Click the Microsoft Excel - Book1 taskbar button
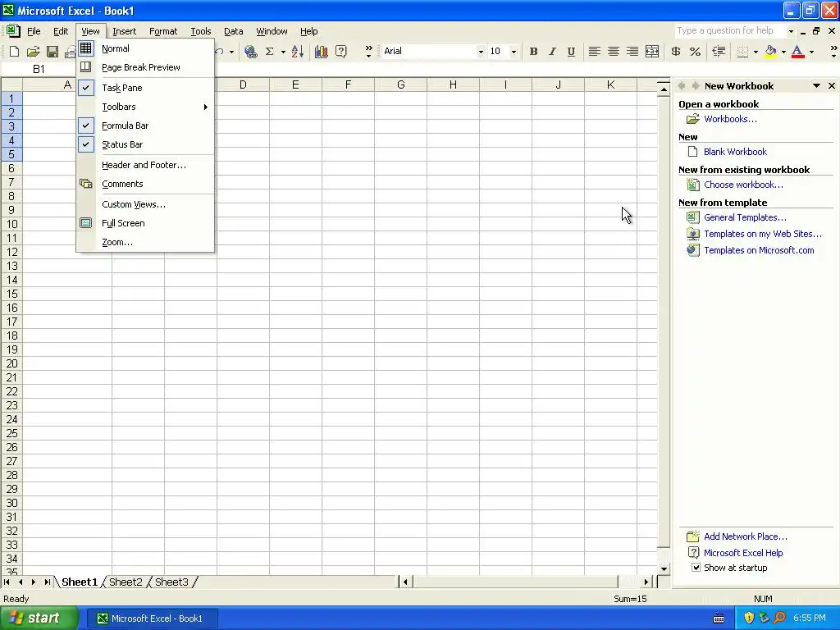This screenshot has height=630, width=840. 152,619
